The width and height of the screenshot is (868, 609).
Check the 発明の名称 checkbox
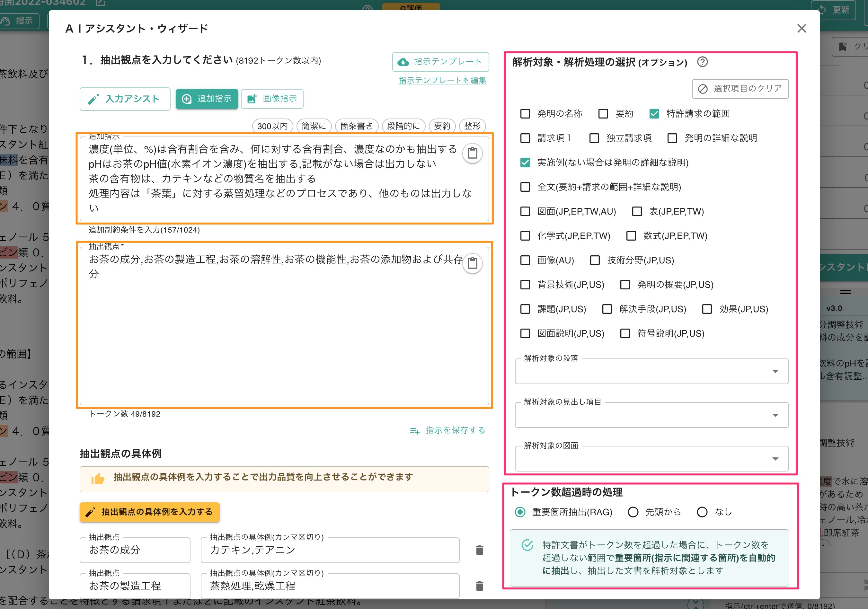525,114
